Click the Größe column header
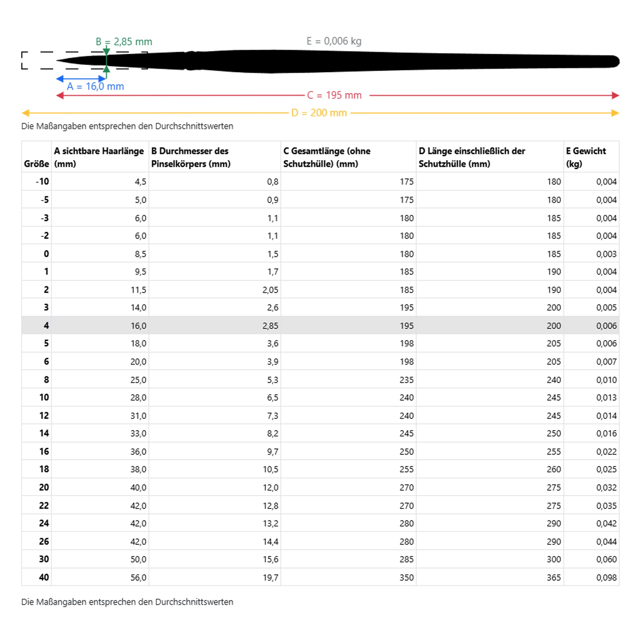The height and width of the screenshot is (644, 644). click(x=36, y=164)
